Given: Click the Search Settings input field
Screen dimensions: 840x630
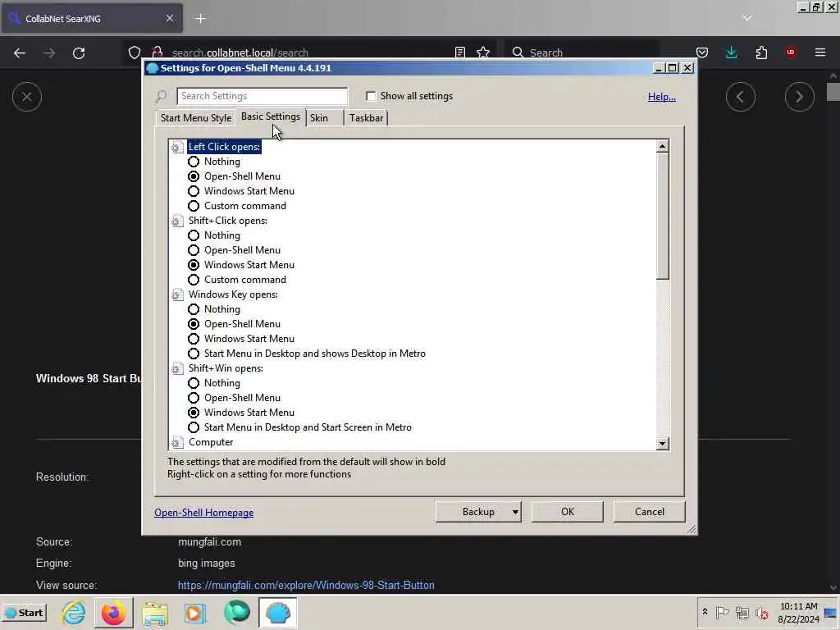Looking at the screenshot, I should (x=262, y=96).
